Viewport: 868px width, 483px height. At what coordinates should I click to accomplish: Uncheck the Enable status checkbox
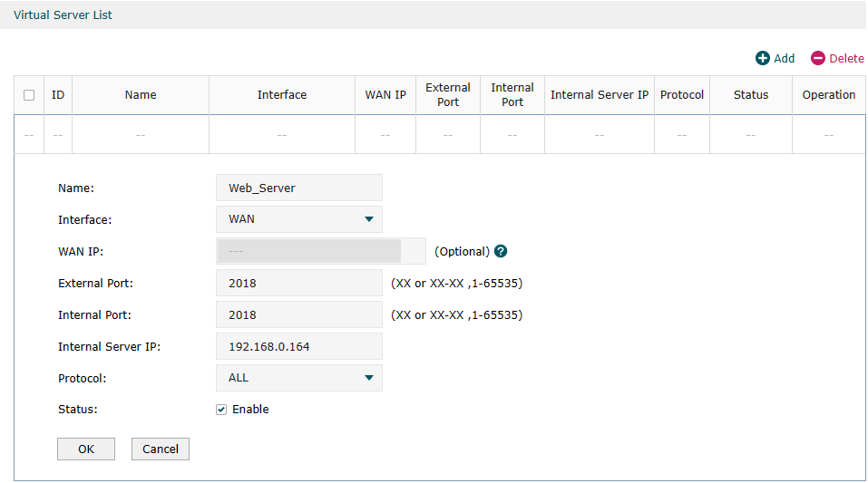coord(221,410)
